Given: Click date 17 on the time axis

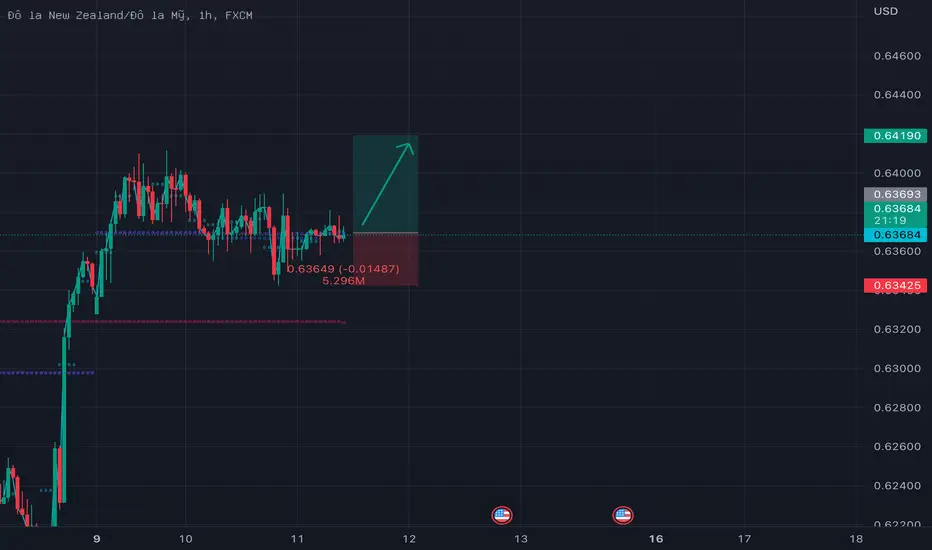Looking at the screenshot, I should [x=744, y=539].
